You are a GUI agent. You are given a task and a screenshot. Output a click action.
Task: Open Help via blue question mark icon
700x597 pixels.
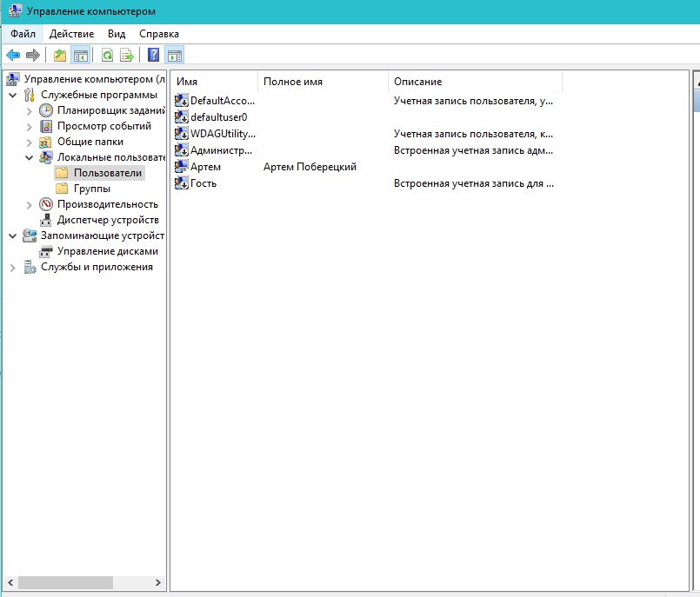[153, 56]
